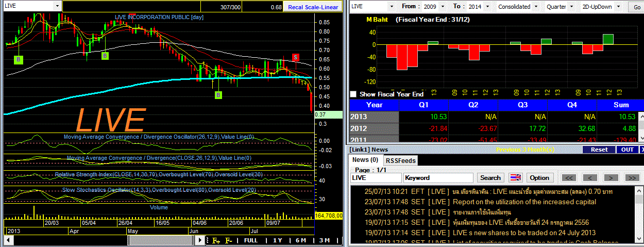Screen dimensions: 644x247
Task: Click the news Option button
Action: click(x=539, y=177)
